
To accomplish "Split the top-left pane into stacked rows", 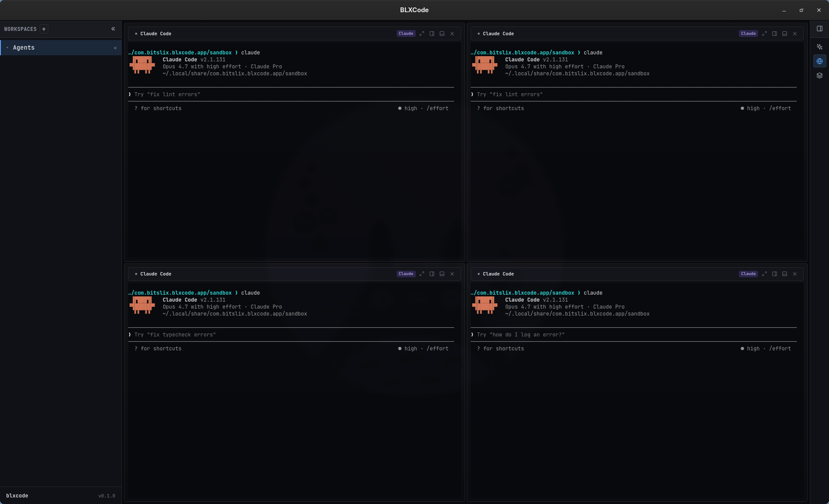I will point(442,34).
